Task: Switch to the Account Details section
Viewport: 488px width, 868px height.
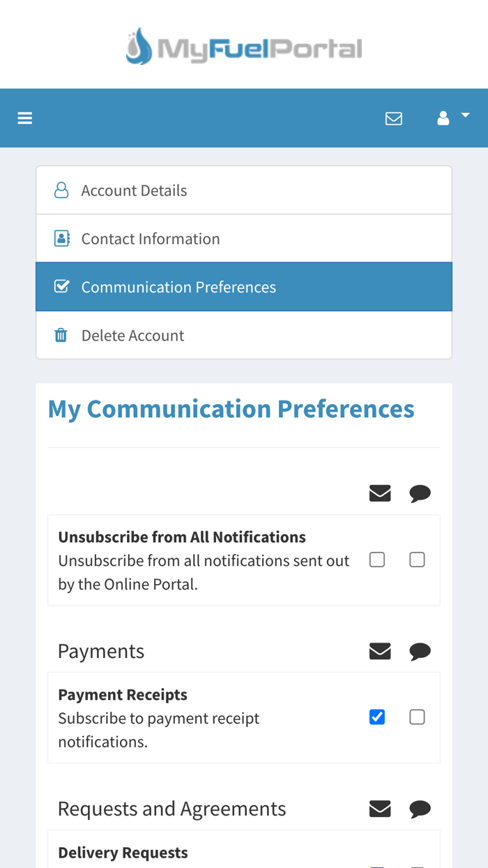Action: 135,189
